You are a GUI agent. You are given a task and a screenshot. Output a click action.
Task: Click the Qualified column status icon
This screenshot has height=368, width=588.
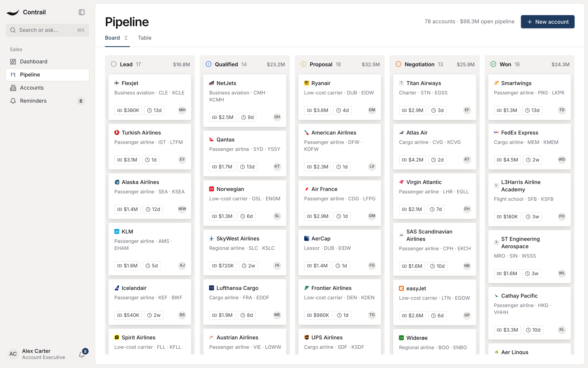(x=208, y=64)
